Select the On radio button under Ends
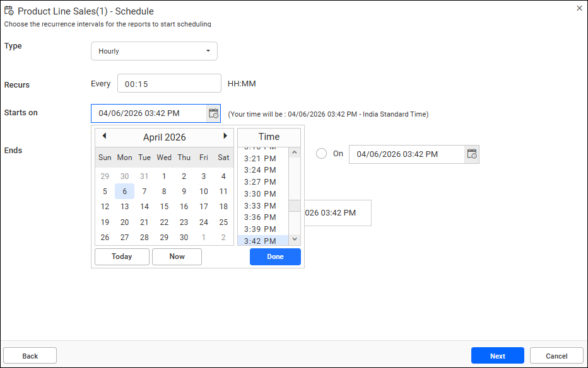 [321, 153]
